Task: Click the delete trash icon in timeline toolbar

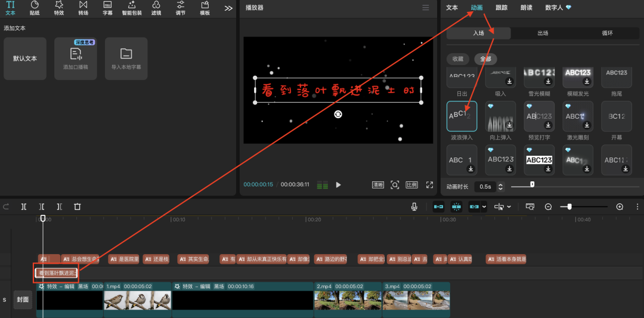Action: coord(78,206)
